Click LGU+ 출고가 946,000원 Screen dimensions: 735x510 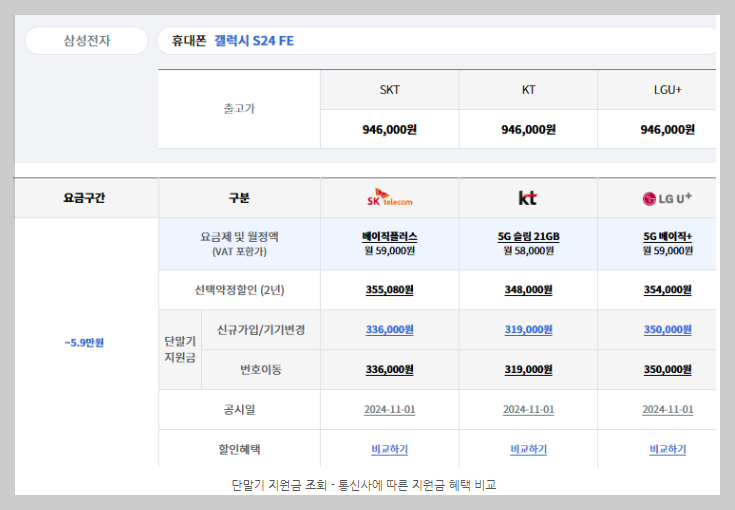click(668, 129)
